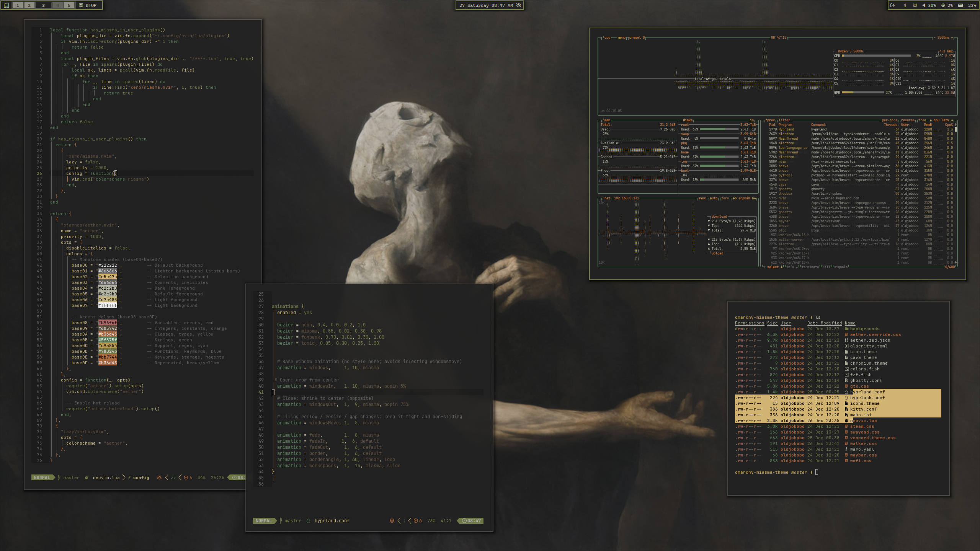Click the idle-inhibit eye icon beside clock
Image resolution: width=980 pixels, height=551 pixels.
pos(519,5)
